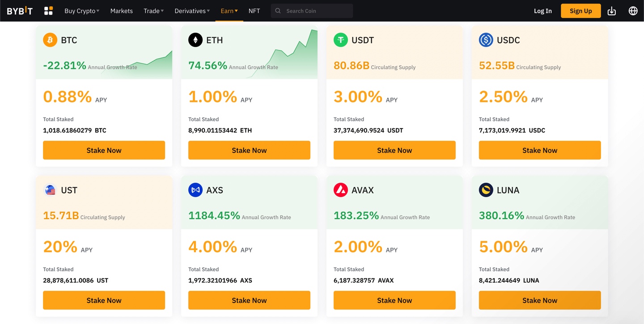Click the 0.88% APY value

coord(68,97)
